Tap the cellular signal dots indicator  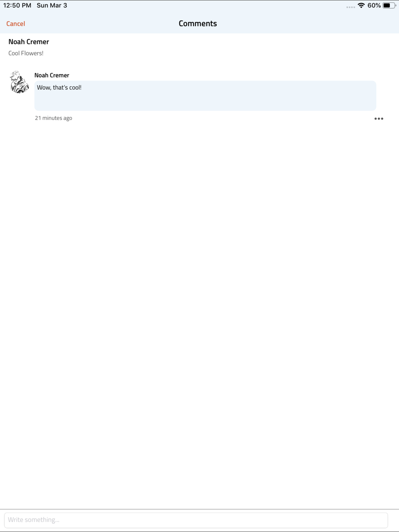[351, 7]
